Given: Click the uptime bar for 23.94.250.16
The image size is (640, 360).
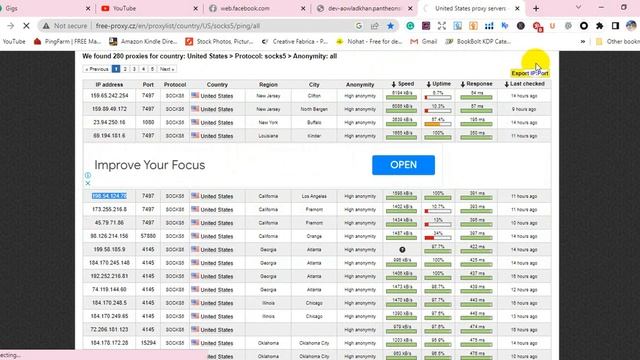Looking at the screenshot, I should coord(438,124).
